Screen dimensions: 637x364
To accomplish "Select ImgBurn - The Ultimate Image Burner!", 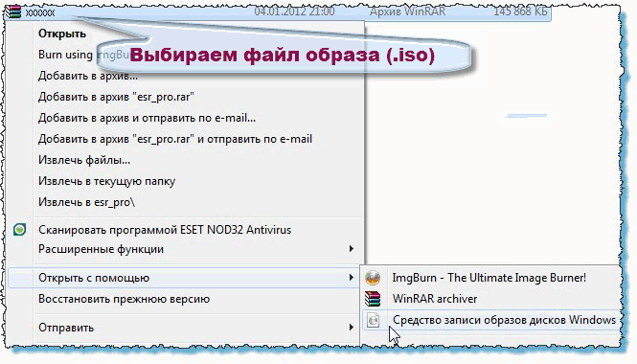I will (490, 278).
